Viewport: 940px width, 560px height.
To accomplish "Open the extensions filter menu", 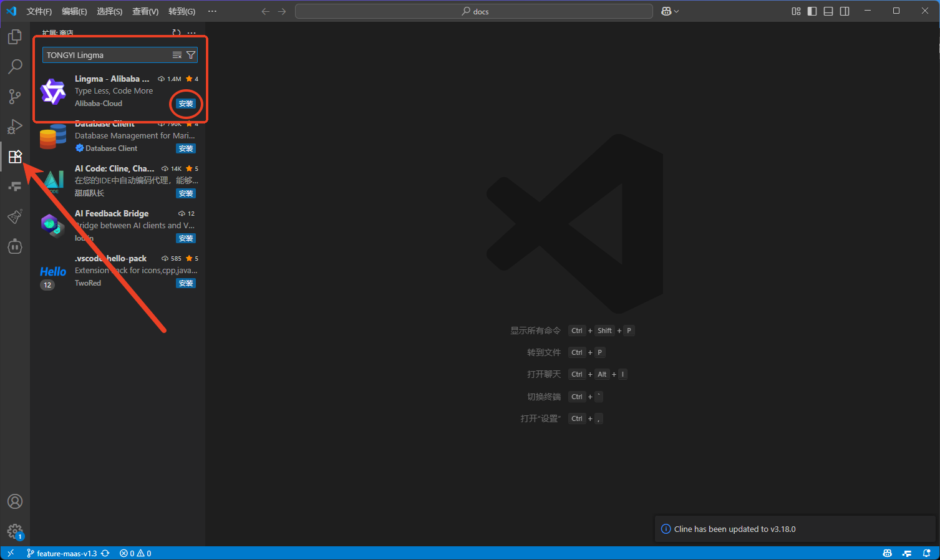I will (191, 55).
